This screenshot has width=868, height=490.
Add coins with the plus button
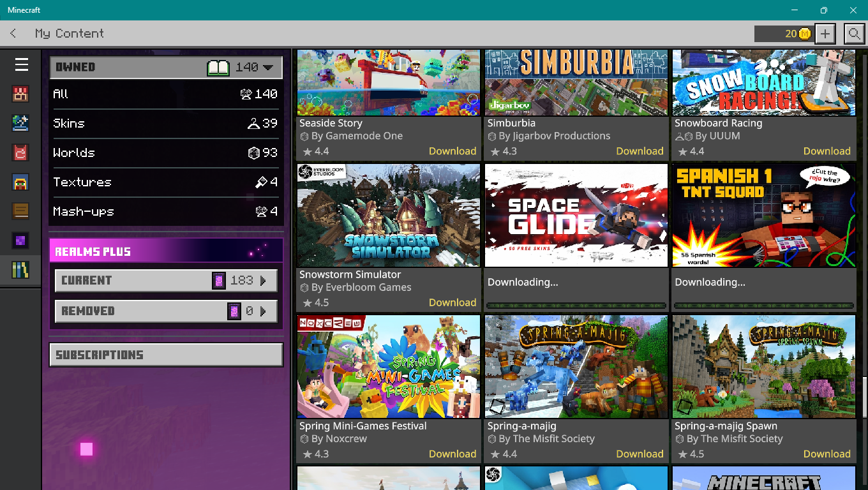pyautogui.click(x=825, y=34)
